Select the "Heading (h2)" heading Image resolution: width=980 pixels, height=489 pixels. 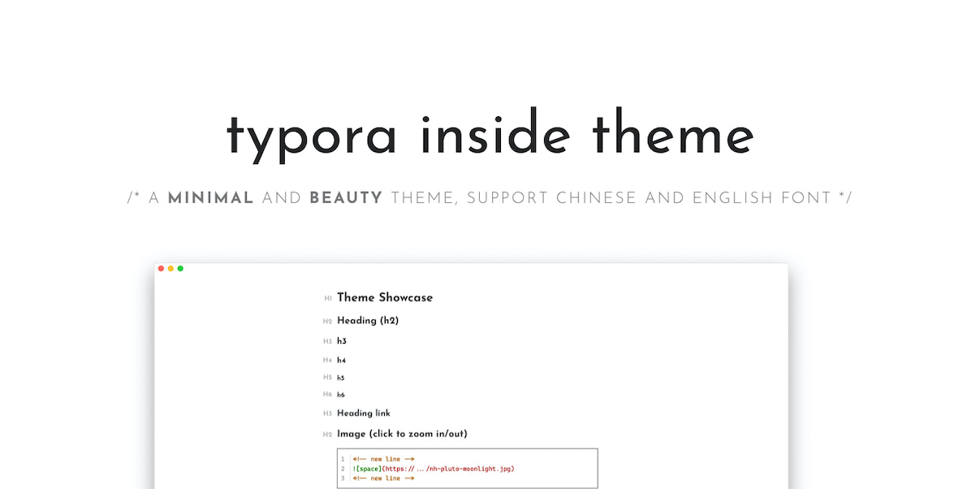tap(368, 321)
